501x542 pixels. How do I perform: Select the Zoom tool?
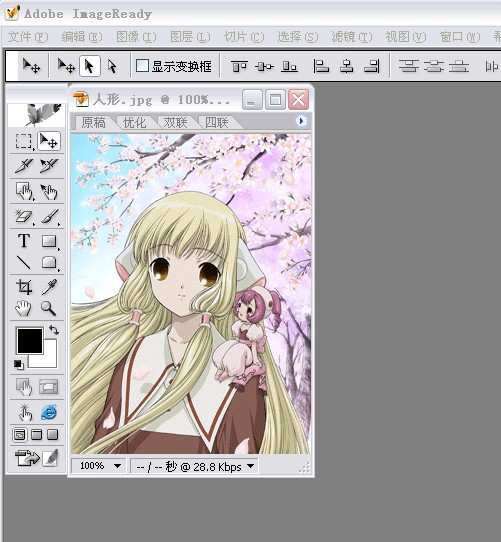[x=49, y=308]
